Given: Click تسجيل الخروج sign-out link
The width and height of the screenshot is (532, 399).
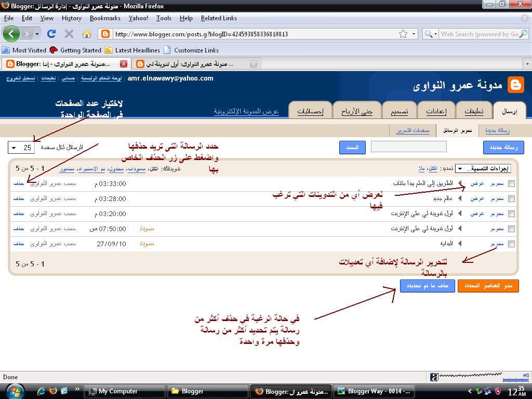Looking at the screenshot, I should coord(21,78).
